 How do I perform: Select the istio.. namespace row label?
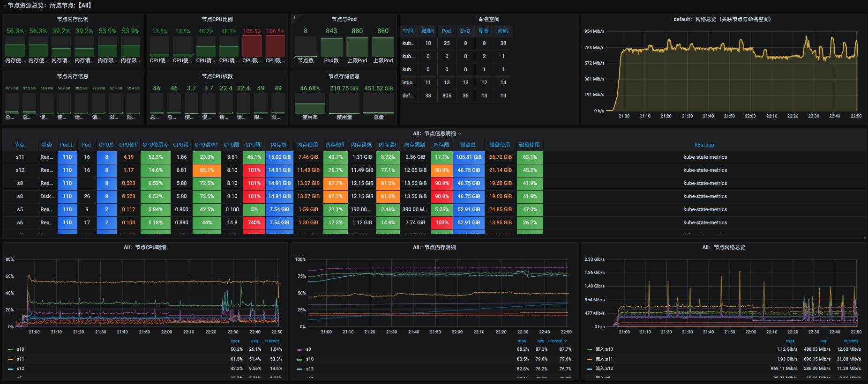409,82
